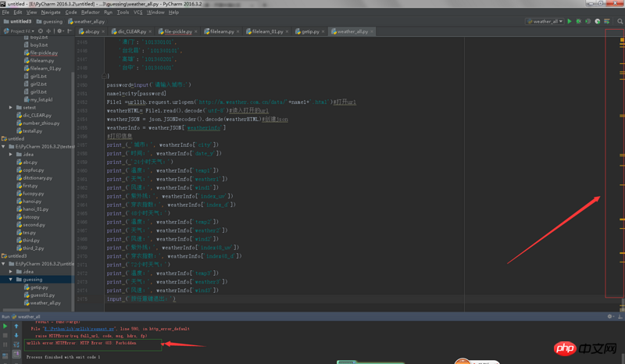Click the Run panel settings gear icon

pyautogui.click(x=610, y=316)
